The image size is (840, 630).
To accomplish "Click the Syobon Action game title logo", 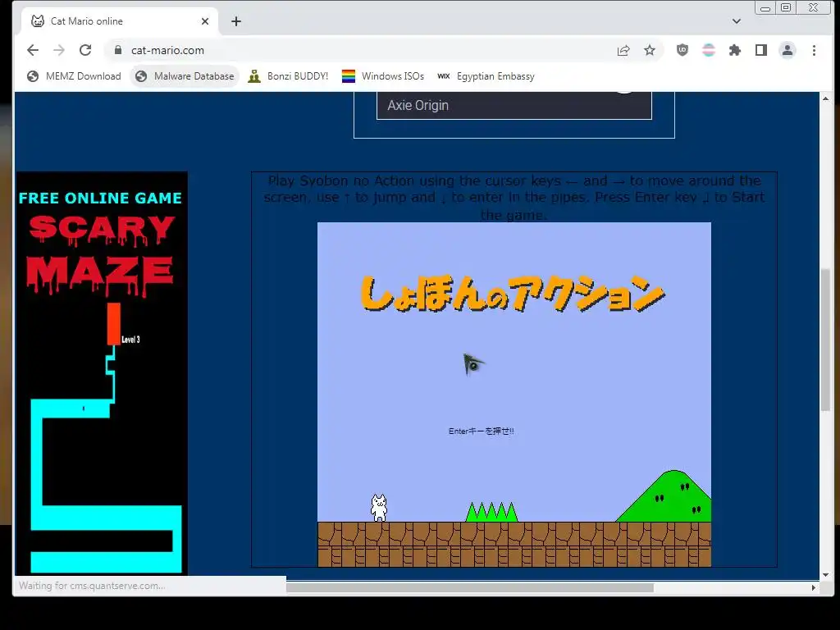I will coord(513,293).
